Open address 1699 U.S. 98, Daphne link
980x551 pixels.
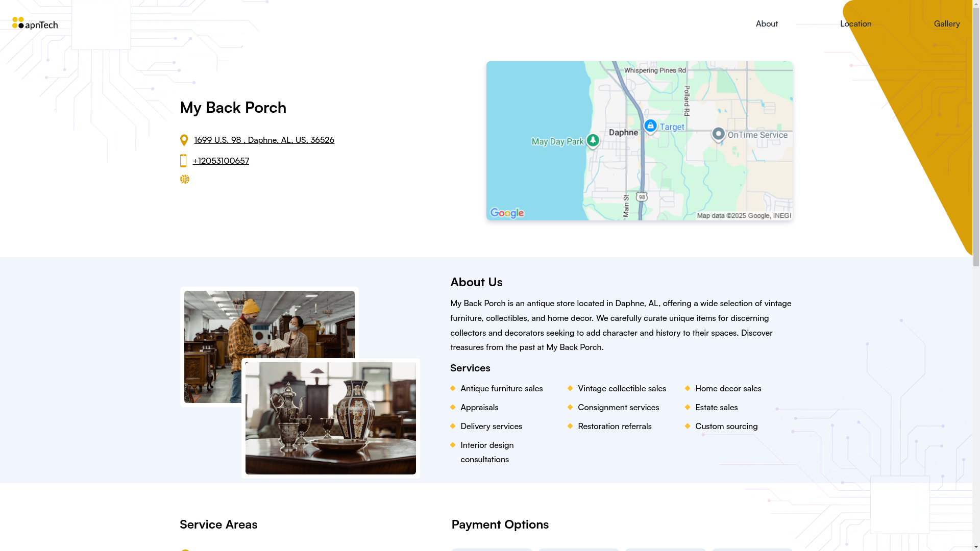264,140
